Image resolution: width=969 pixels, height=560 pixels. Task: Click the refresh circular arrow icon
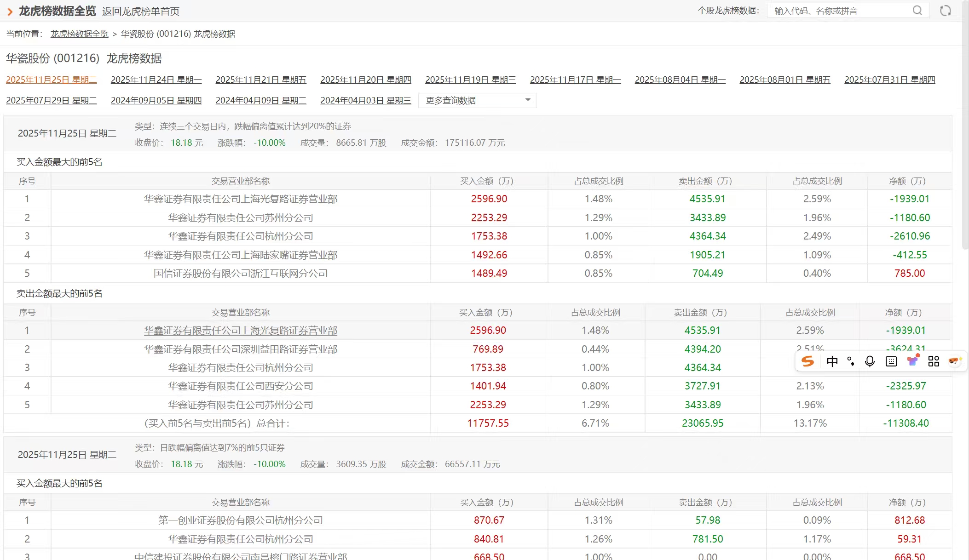945,11
